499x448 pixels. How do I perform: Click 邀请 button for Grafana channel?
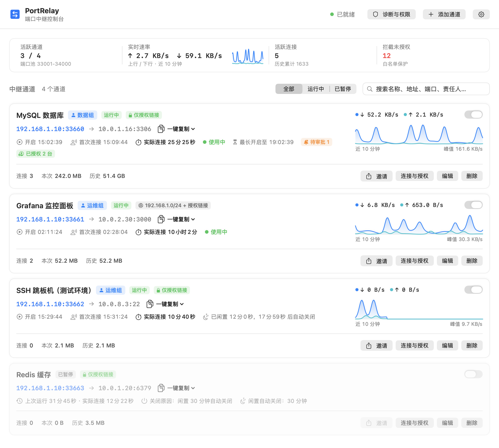pos(376,261)
